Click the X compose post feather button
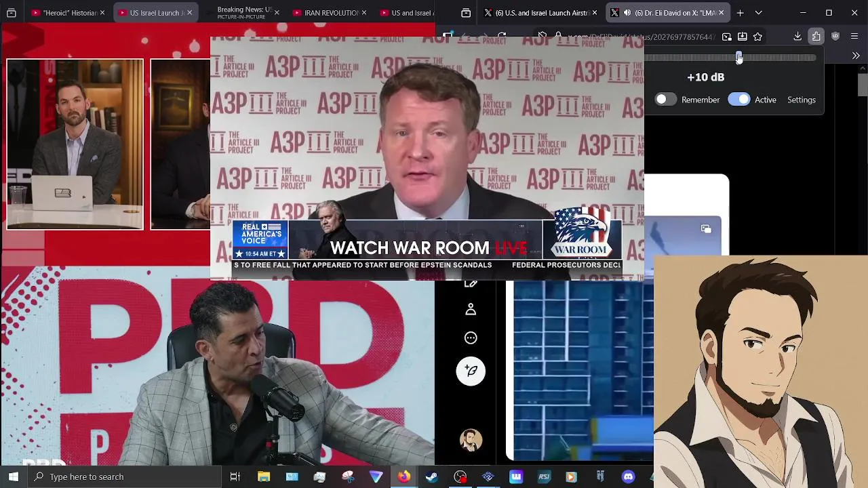The width and height of the screenshot is (868, 488). click(x=471, y=371)
